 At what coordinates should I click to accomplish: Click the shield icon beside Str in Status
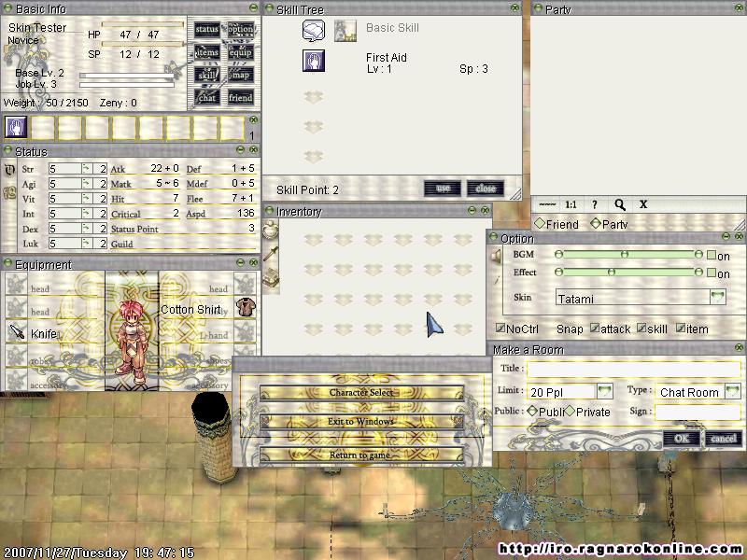click(x=9, y=170)
